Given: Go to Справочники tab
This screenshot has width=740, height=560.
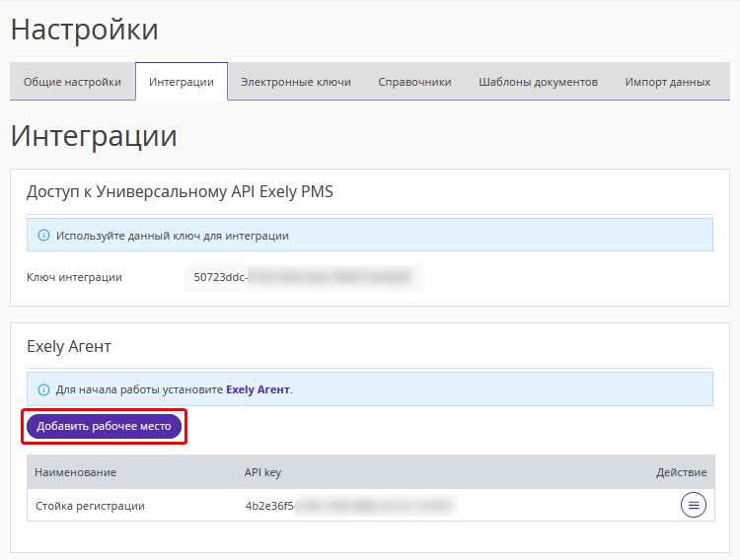Looking at the screenshot, I should tap(414, 82).
